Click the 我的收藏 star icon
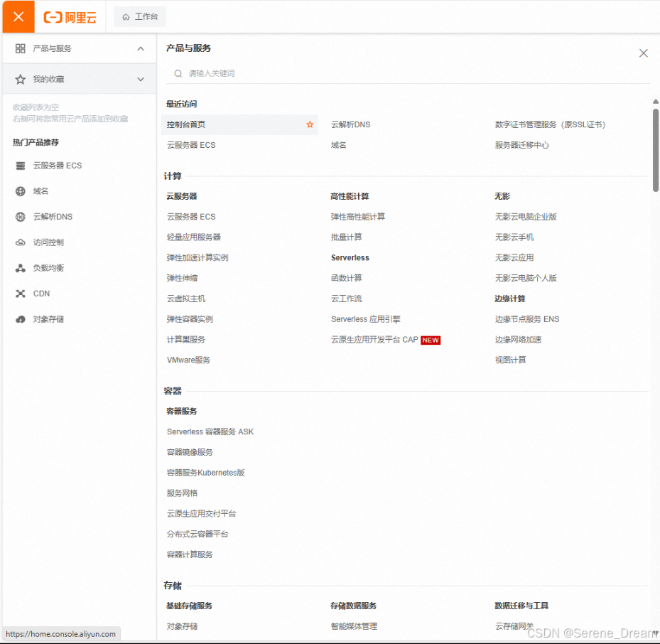This screenshot has height=644, width=660. [x=20, y=79]
